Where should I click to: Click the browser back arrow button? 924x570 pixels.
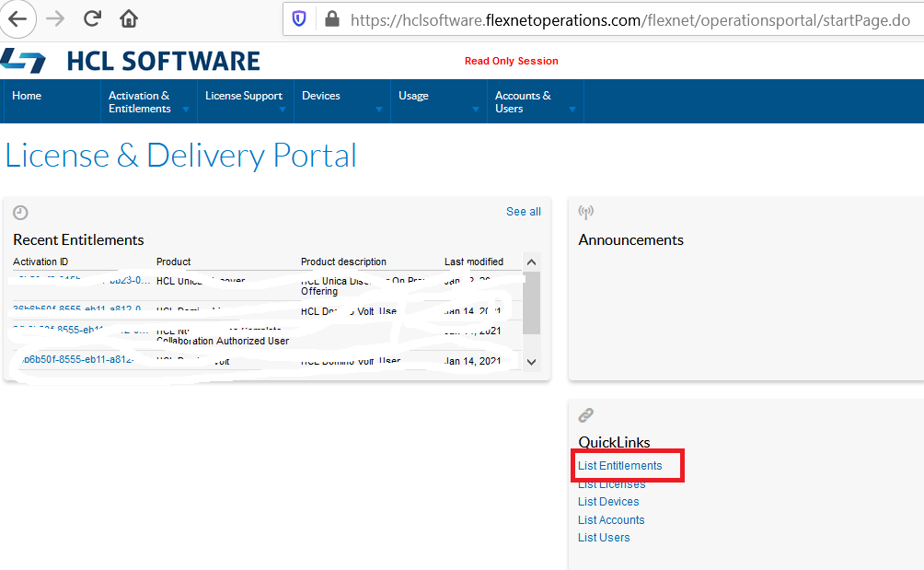(x=18, y=18)
